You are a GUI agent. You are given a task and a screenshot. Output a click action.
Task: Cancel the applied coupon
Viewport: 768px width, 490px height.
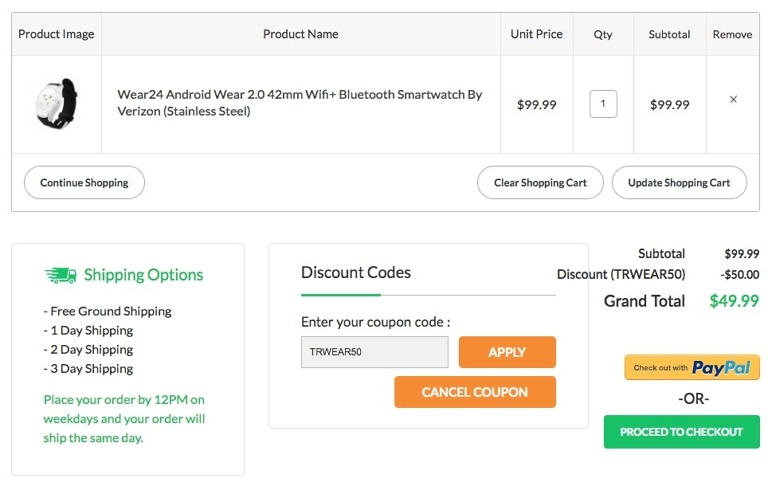pos(475,392)
